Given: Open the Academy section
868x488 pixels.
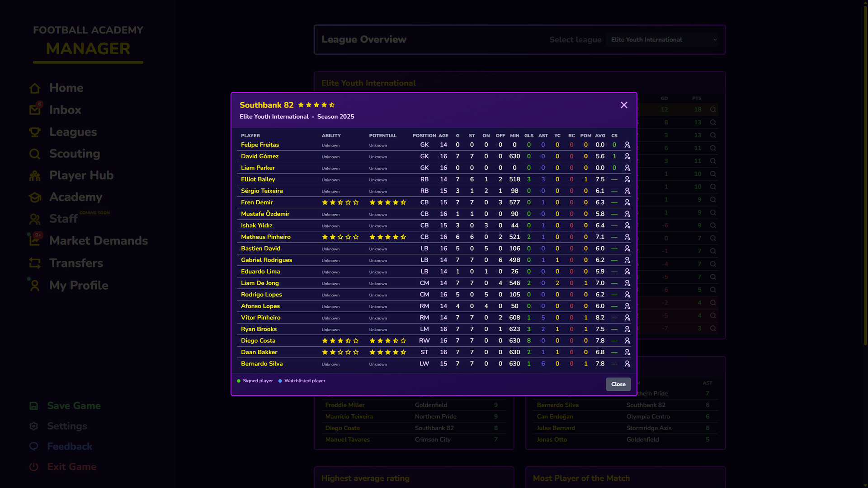Looking at the screenshot, I should coord(75,197).
